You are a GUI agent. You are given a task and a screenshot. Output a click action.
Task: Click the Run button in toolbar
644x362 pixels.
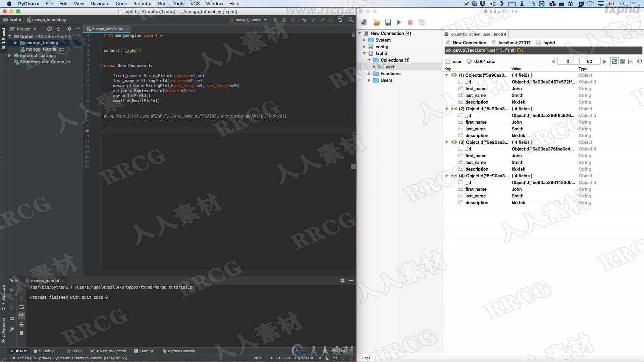(x=275, y=20)
